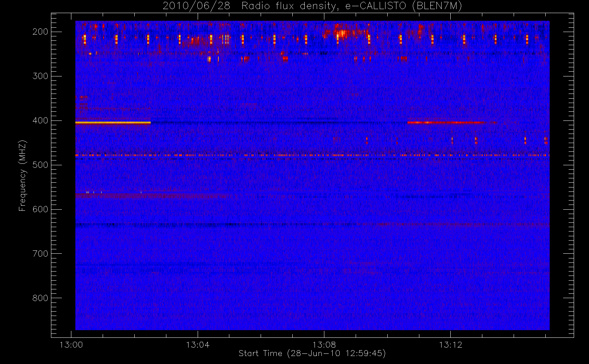
Task: Click the 13:12 time tick label
Action: [x=451, y=345]
